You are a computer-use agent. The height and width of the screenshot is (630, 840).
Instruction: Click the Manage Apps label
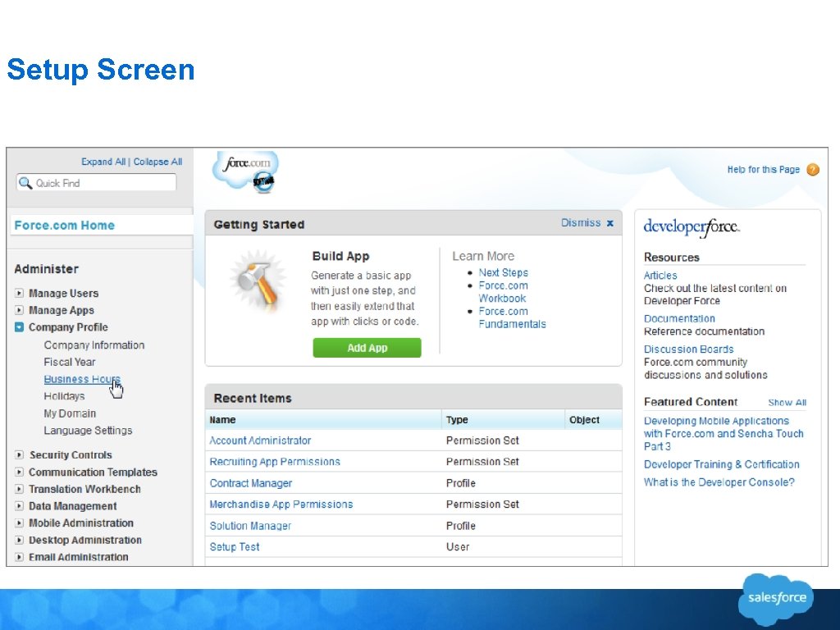(x=62, y=310)
